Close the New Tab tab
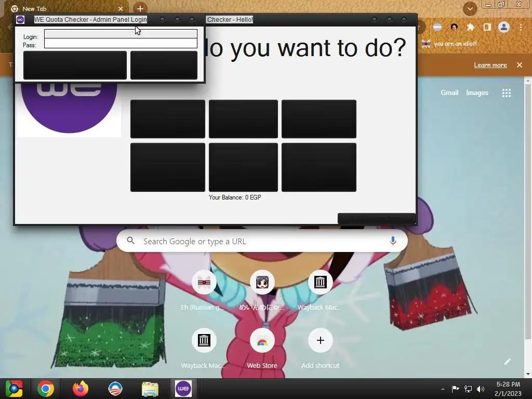 (121, 8)
